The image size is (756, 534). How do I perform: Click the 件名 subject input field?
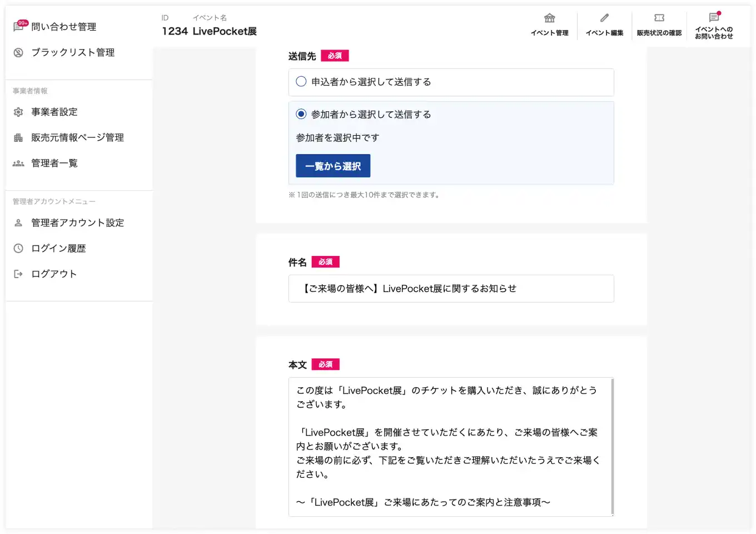point(451,289)
